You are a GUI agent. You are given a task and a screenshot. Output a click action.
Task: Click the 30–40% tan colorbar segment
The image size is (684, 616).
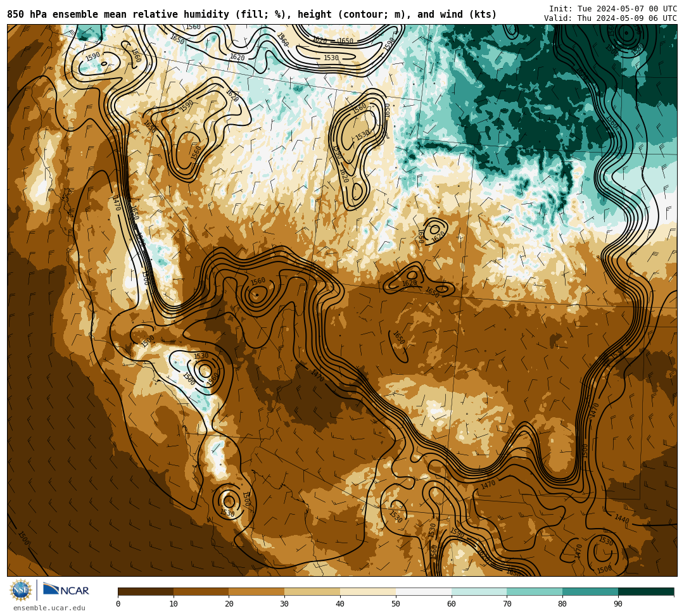pyautogui.click(x=312, y=591)
